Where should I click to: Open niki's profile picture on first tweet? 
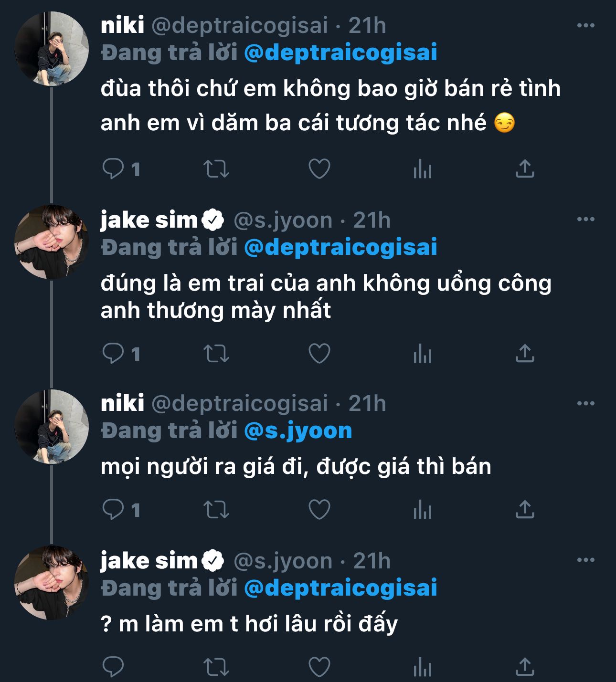(x=52, y=49)
